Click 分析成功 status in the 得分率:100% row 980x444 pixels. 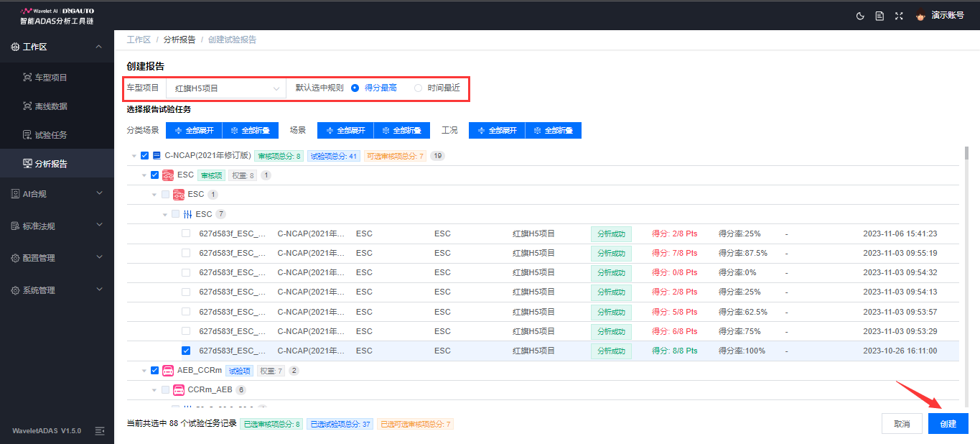[611, 351]
